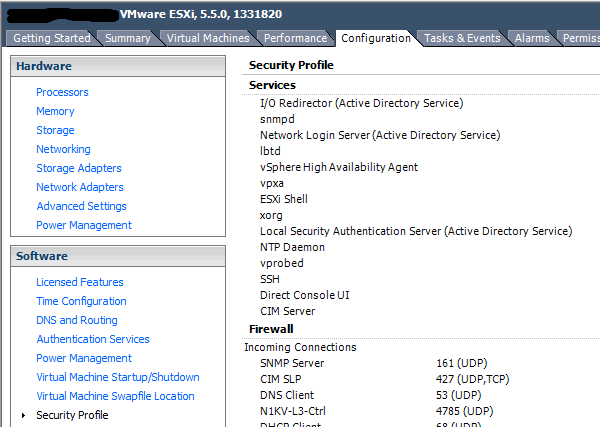Open Virtual Machine Startup/Shutdown settings

pyautogui.click(x=118, y=377)
